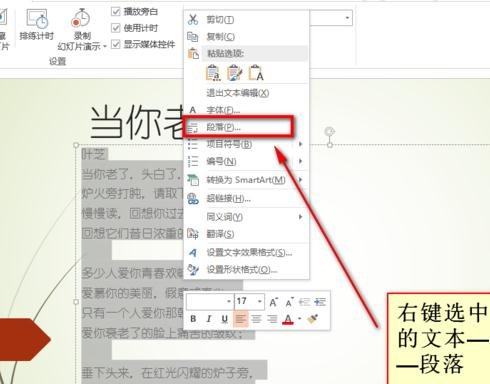Toggle Italic in the mini toolbar
The height and width of the screenshot is (384, 490).
(x=209, y=319)
